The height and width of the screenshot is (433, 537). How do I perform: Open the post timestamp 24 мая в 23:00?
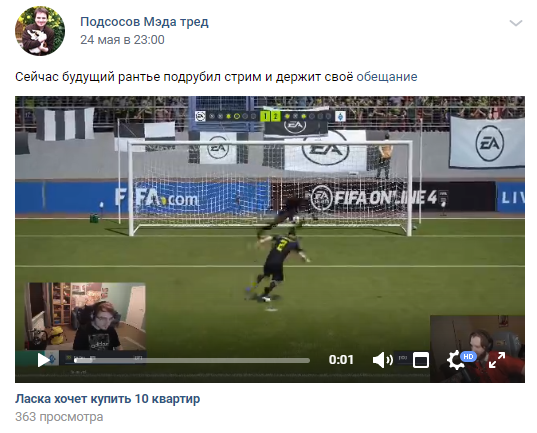[122, 40]
